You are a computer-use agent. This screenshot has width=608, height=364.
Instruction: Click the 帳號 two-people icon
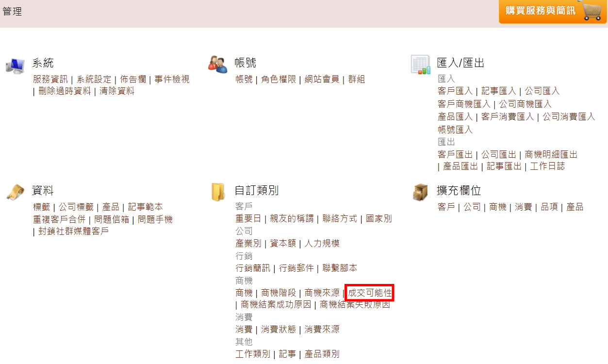217,64
